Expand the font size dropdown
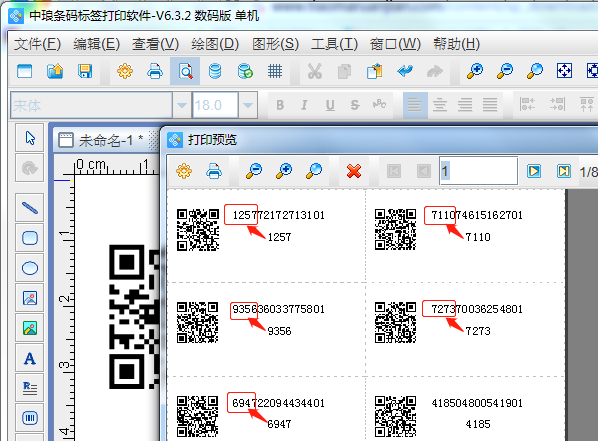 coord(248,105)
